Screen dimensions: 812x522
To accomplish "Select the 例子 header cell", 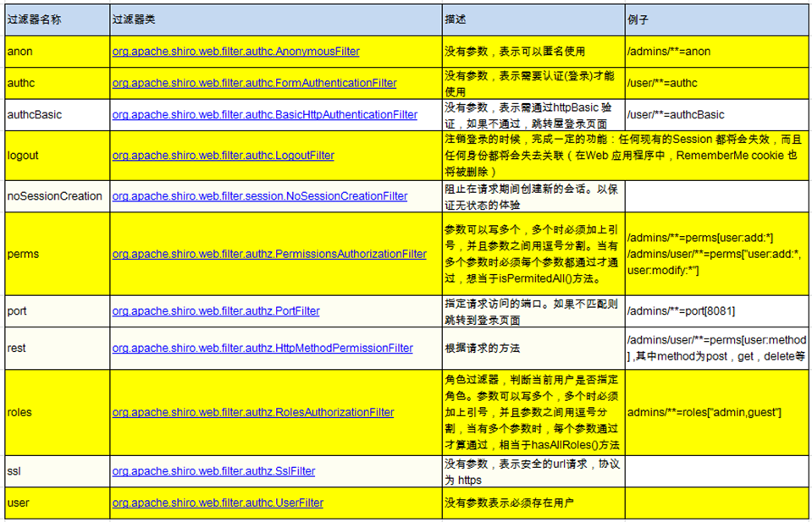I will click(635, 19).
